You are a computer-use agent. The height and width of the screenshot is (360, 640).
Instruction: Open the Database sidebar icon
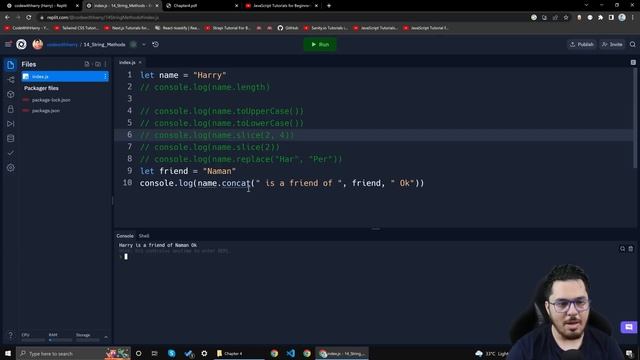(x=11, y=138)
